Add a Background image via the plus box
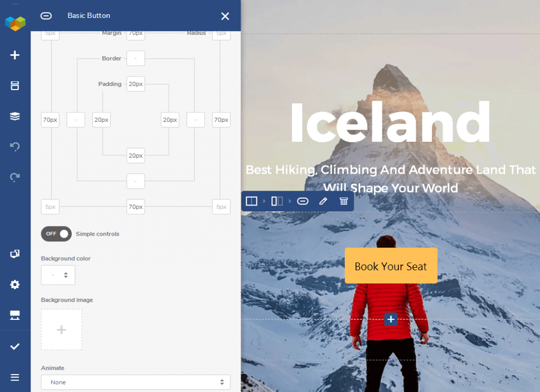 (x=61, y=330)
